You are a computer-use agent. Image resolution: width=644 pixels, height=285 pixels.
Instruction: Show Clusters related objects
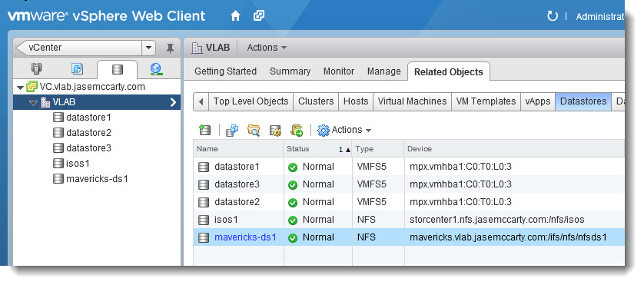click(316, 101)
